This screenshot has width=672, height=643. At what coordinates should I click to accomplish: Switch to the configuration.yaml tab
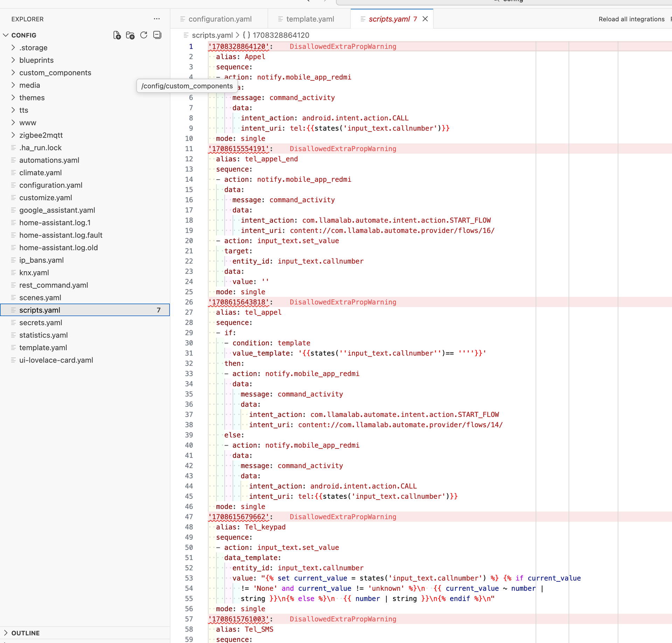[219, 19]
